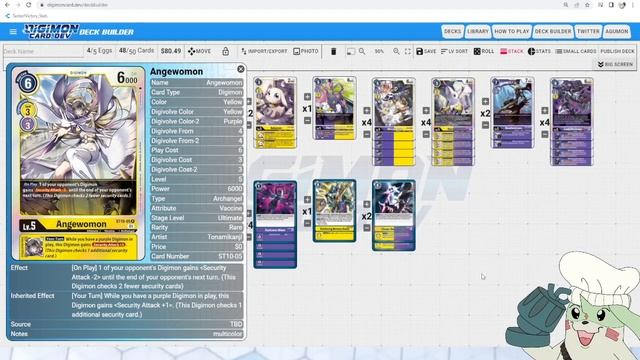Open the Decks page
This screenshot has width=640, height=360.
coord(452,31)
